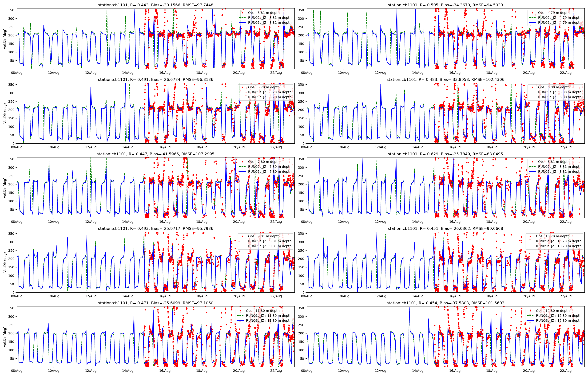
Task: Click the 'Obs : 3.81 m depth' legend entry
Action: pos(264,13)
